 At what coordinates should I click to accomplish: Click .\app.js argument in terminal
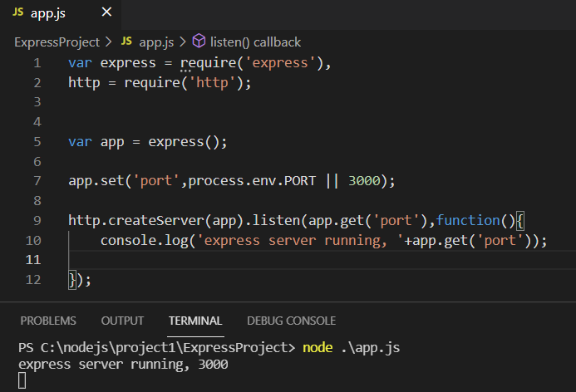click(371, 348)
